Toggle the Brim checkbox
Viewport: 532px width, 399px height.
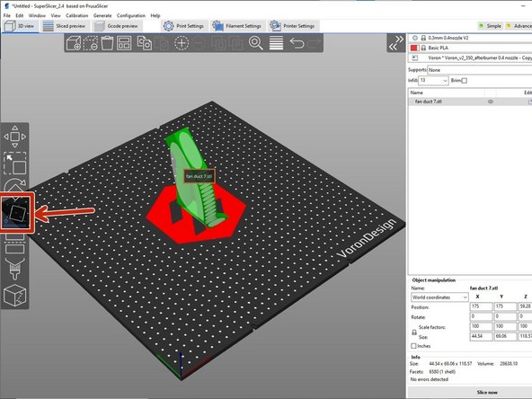tap(465, 80)
